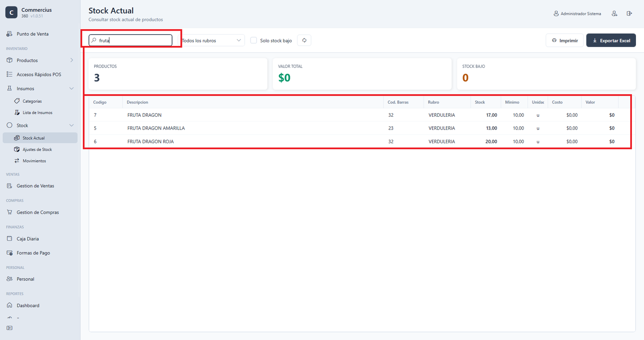This screenshot has height=340, width=644.
Task: Click the search field containing fruta
Action: tap(130, 40)
